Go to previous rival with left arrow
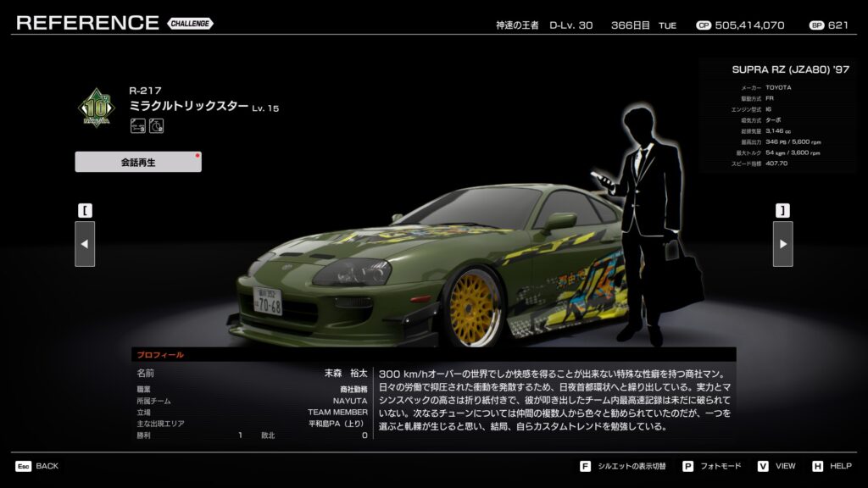 pos(85,244)
